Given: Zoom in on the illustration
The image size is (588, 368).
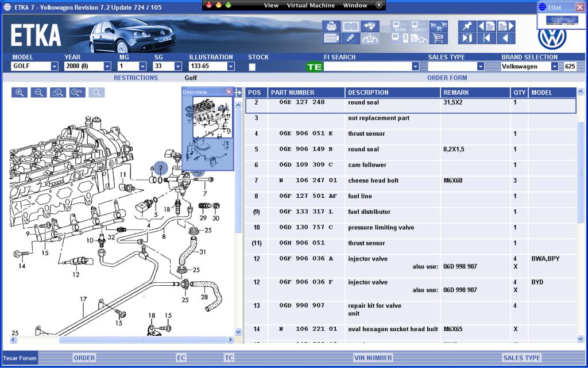Looking at the screenshot, I should 20,93.
